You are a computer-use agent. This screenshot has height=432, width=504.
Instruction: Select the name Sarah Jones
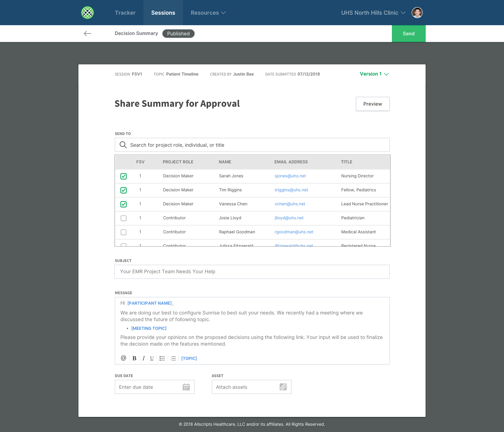(231, 176)
